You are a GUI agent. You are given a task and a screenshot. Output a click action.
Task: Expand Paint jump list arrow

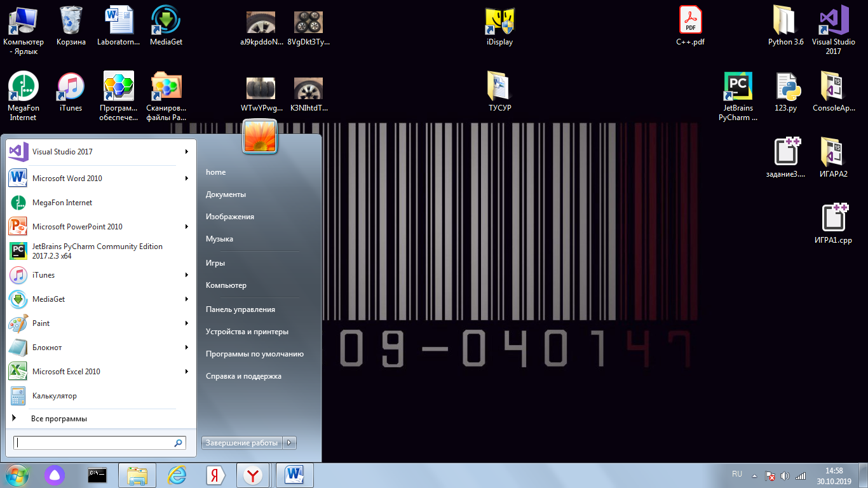(187, 323)
